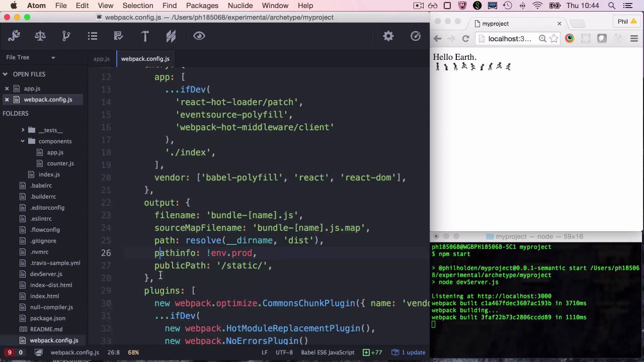Click Chrome back arrow button
Viewport: 644px width, 362px height.
point(438,39)
